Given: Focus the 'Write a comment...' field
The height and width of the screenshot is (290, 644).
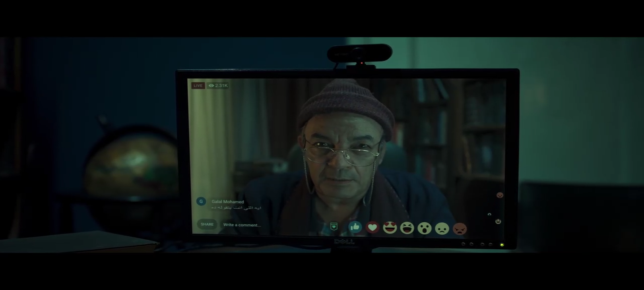Looking at the screenshot, I should [242, 225].
